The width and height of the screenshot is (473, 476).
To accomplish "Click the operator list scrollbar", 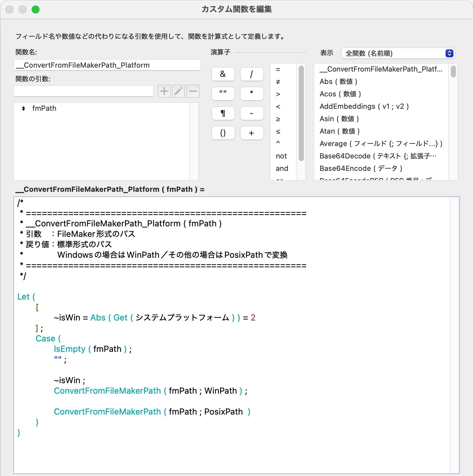I will 301,113.
